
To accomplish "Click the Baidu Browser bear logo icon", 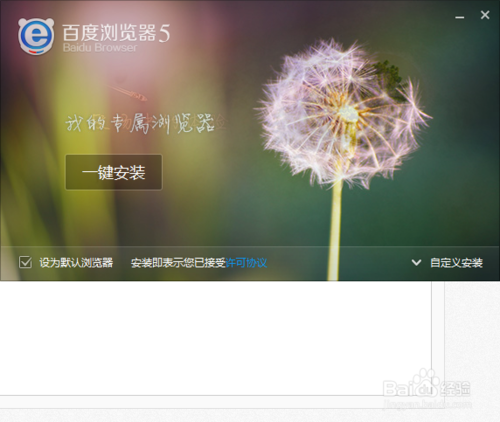I will 36,36.
